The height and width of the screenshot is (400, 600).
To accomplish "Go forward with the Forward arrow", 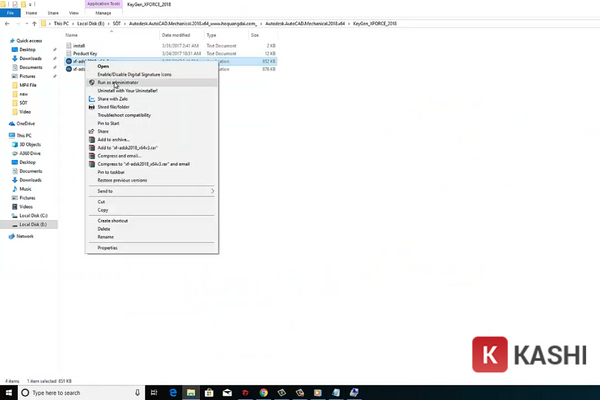I will pyautogui.click(x=18, y=24).
